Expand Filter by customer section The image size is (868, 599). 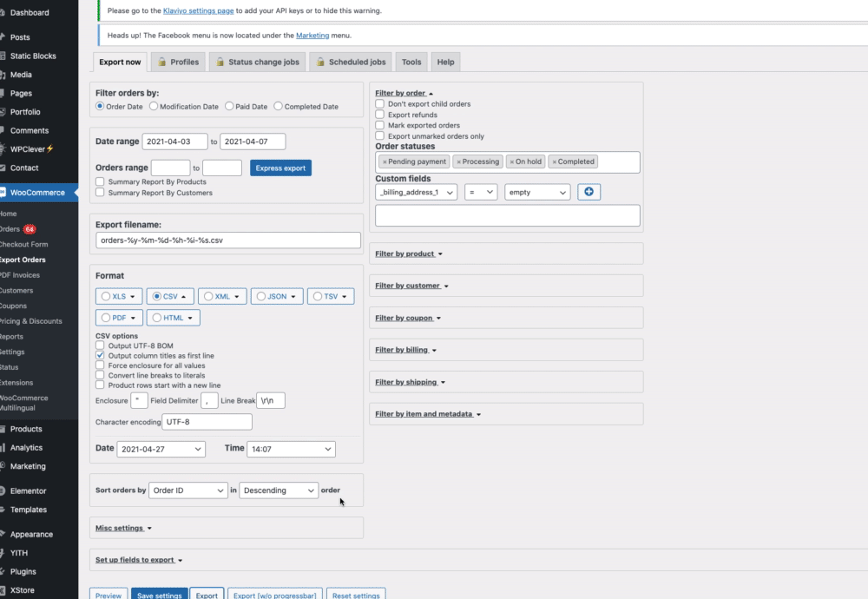[x=411, y=286]
